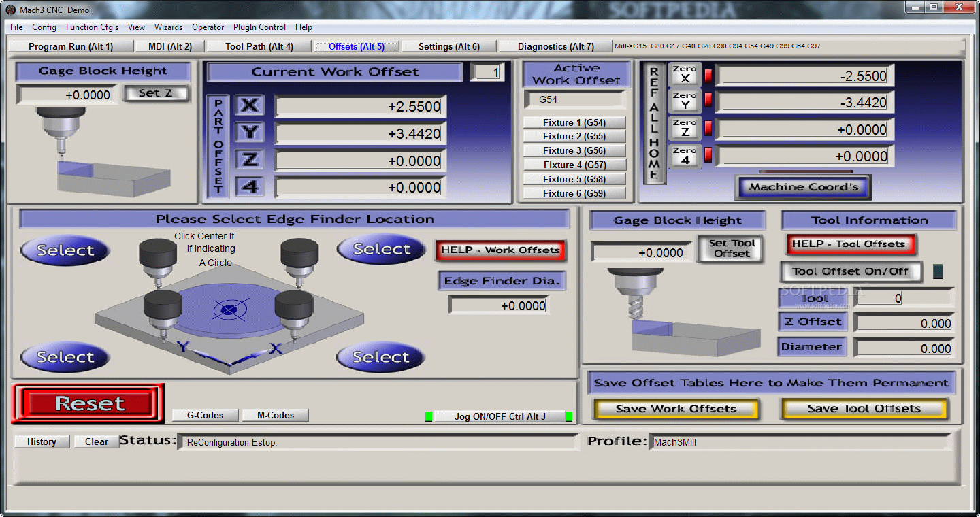
Task: Click the Zero Y button
Action: [x=685, y=101]
